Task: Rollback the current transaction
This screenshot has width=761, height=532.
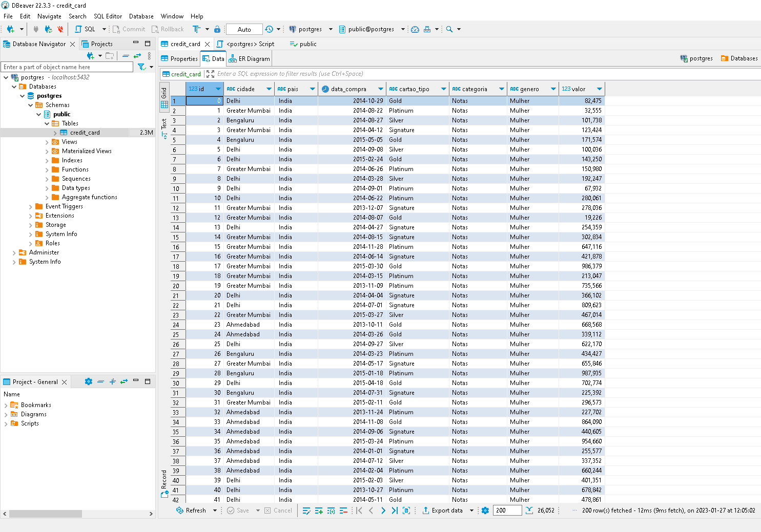Action: [x=168, y=29]
